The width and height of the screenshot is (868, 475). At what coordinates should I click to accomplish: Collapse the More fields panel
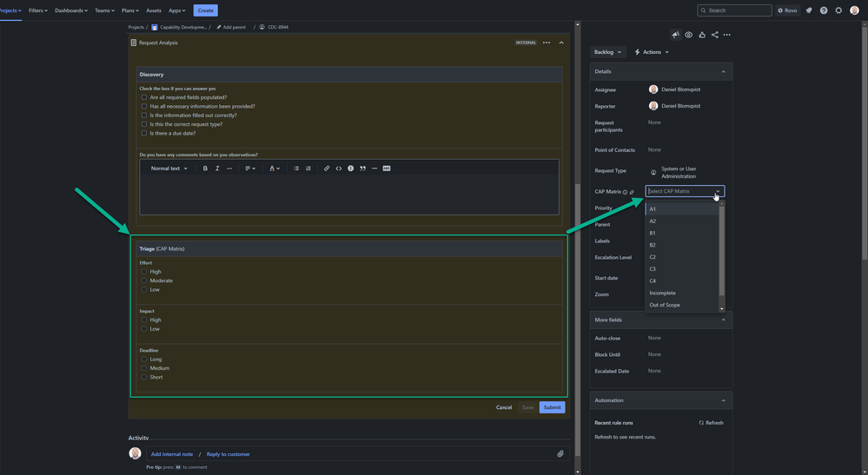pyautogui.click(x=723, y=320)
